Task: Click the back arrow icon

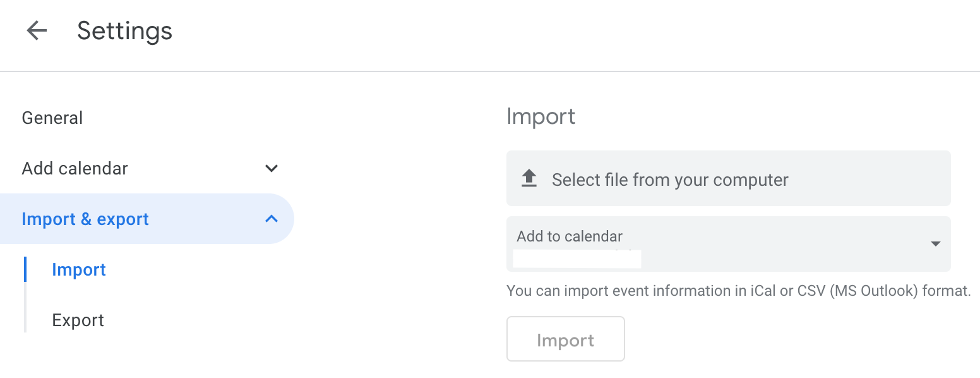Action: [37, 30]
